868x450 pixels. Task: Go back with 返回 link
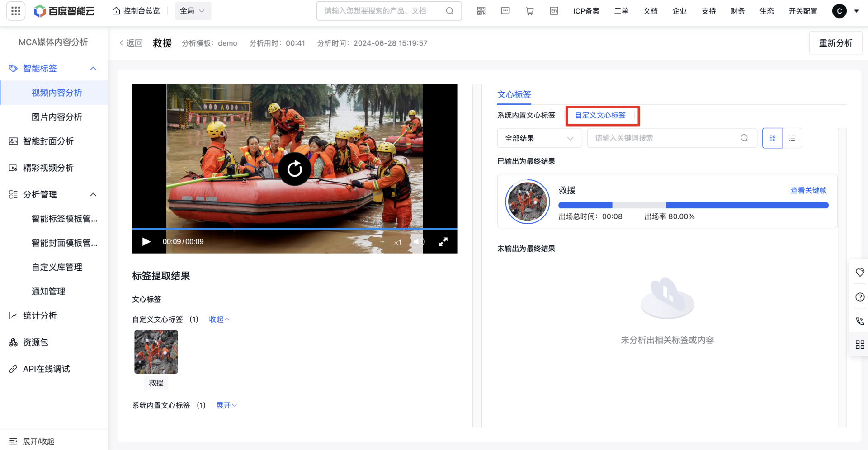(131, 43)
